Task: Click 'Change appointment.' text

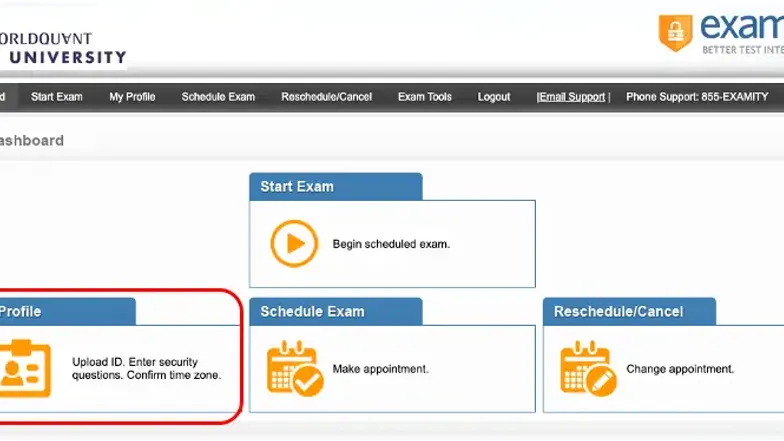Action: (x=680, y=369)
